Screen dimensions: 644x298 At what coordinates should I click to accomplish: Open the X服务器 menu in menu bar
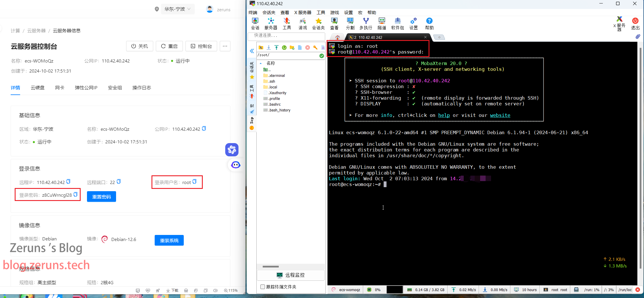(x=303, y=12)
